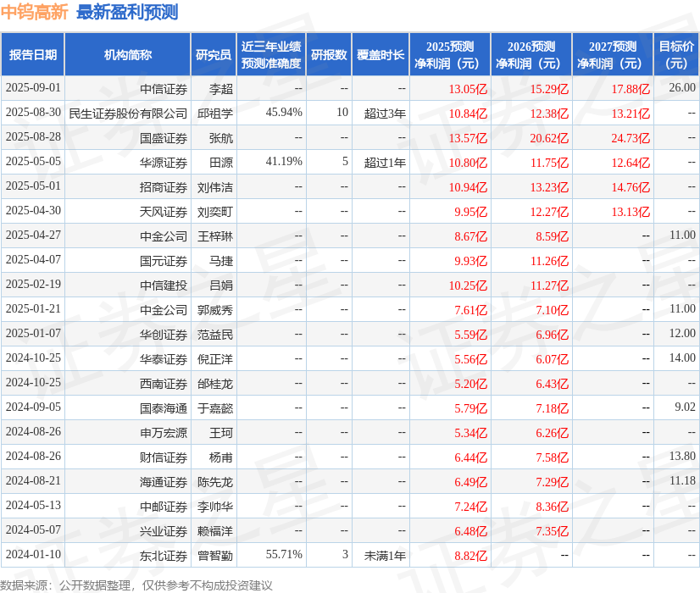This screenshot has width=700, height=593.
Task: Select 民生证券股份有限公司 cell
Action: point(128,114)
